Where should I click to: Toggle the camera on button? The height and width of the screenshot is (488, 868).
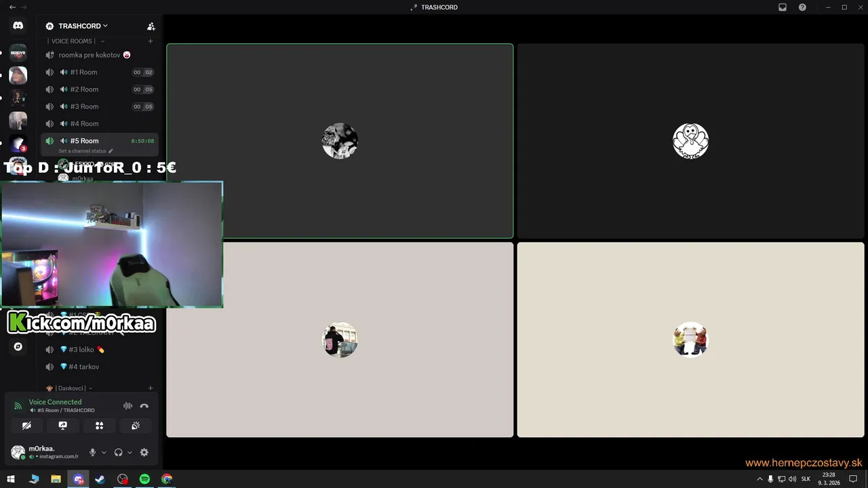pyautogui.click(x=26, y=426)
